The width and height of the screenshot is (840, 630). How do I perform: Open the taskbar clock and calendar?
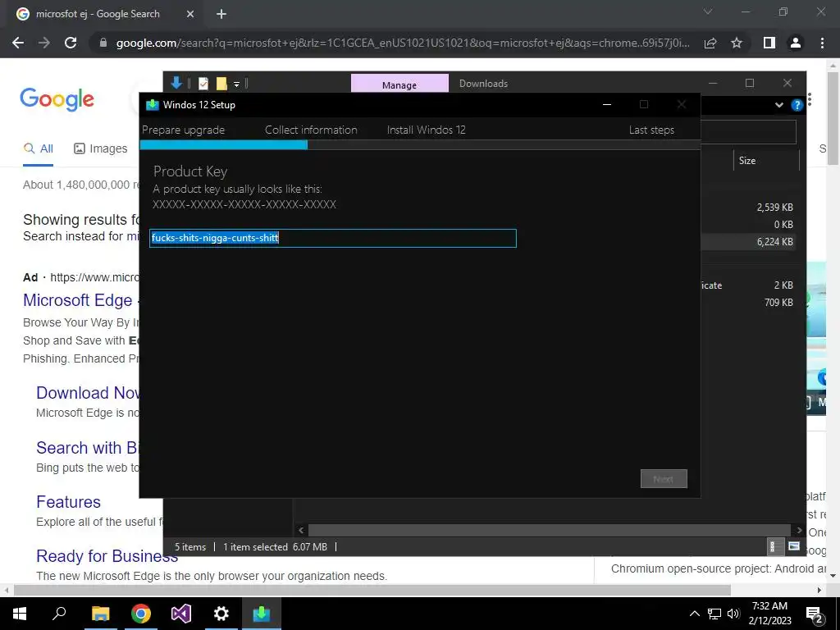[x=769, y=614]
